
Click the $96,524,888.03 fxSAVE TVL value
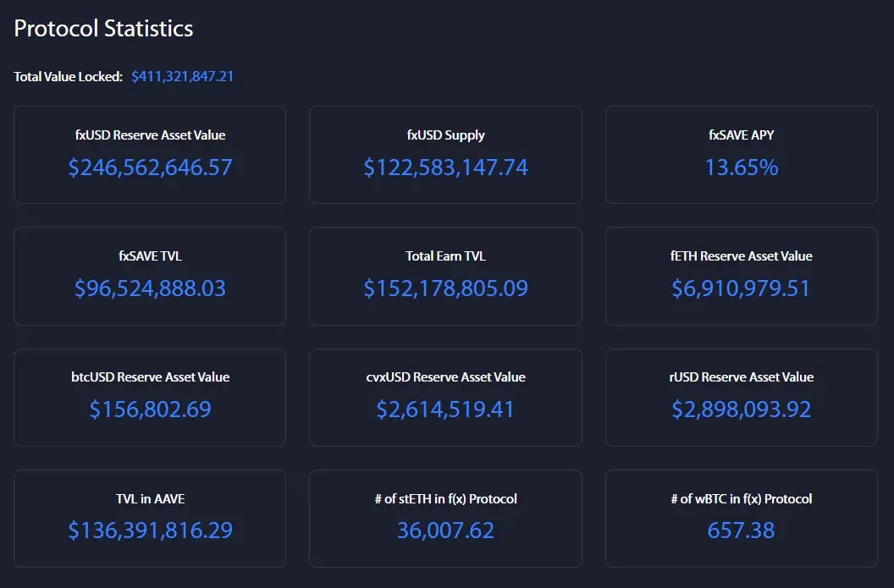point(150,289)
